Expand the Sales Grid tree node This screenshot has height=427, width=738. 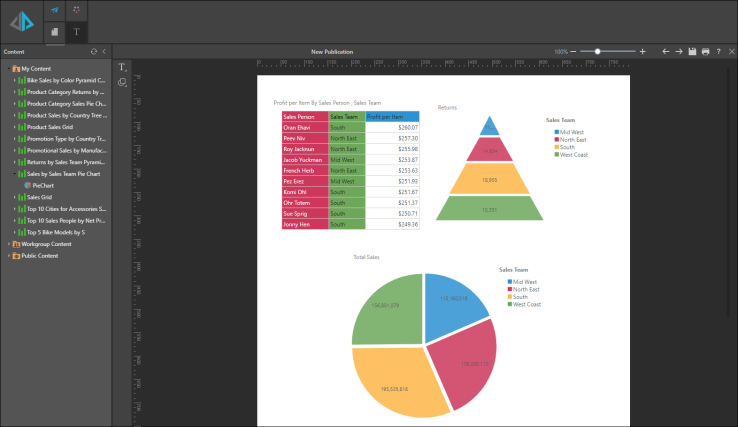click(x=14, y=197)
